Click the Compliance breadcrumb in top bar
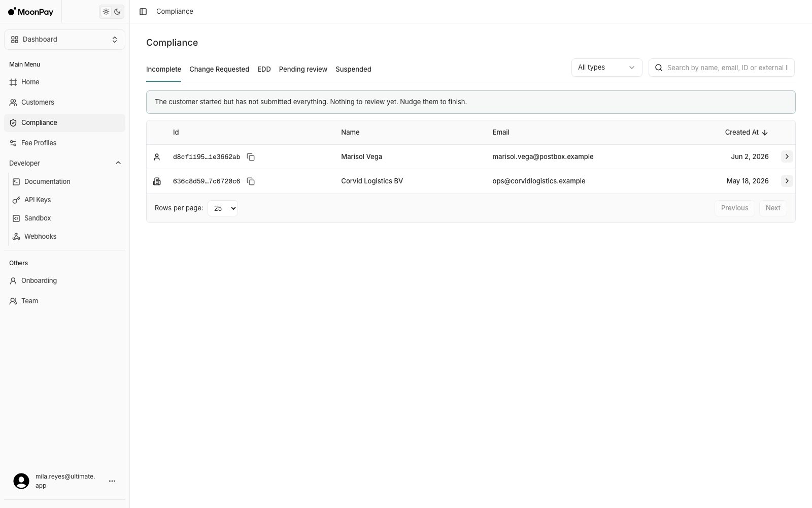 (x=175, y=11)
